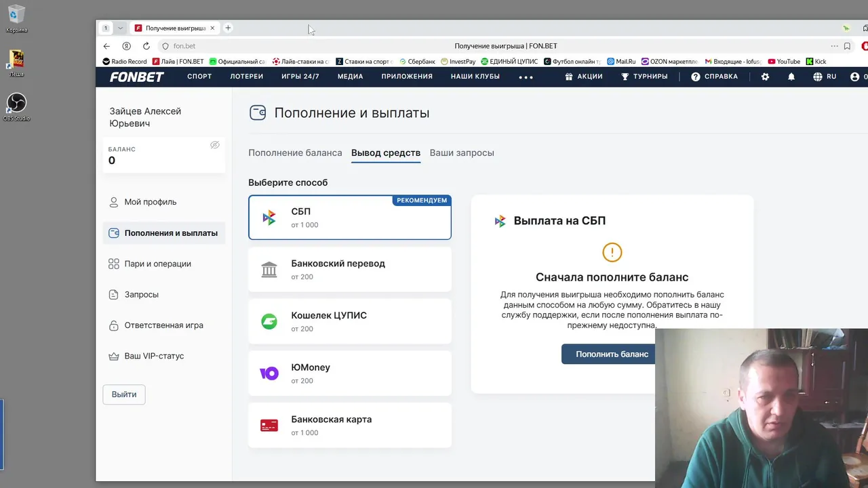The width and height of the screenshot is (868, 488).
Task: Click the webcam video overlay
Action: click(762, 408)
